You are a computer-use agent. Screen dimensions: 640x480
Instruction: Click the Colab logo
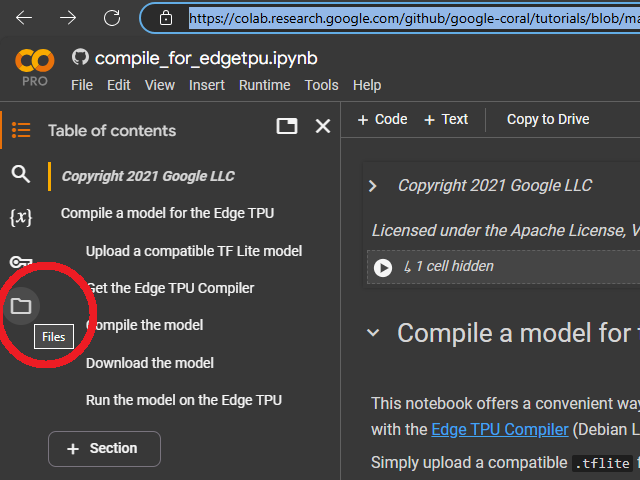click(35, 60)
